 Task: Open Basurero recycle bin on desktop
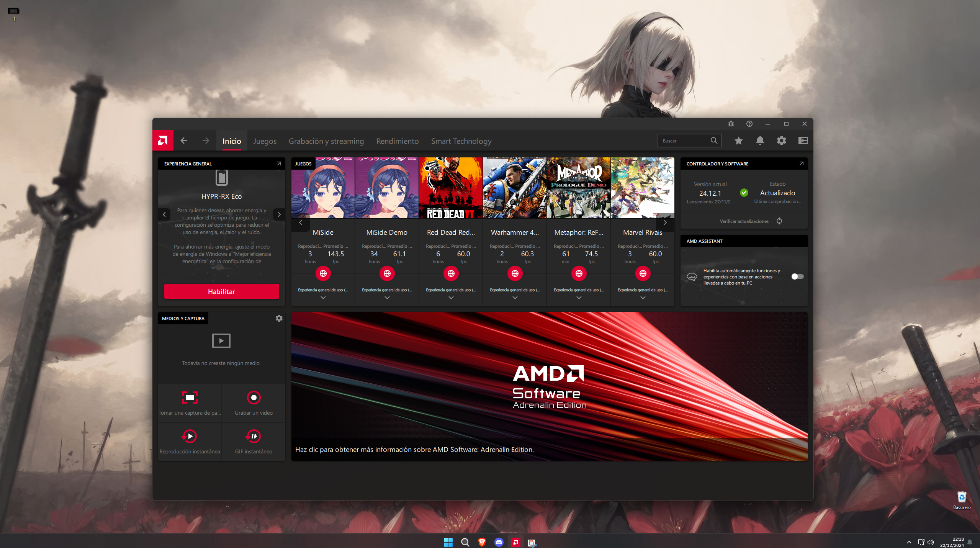point(962,501)
